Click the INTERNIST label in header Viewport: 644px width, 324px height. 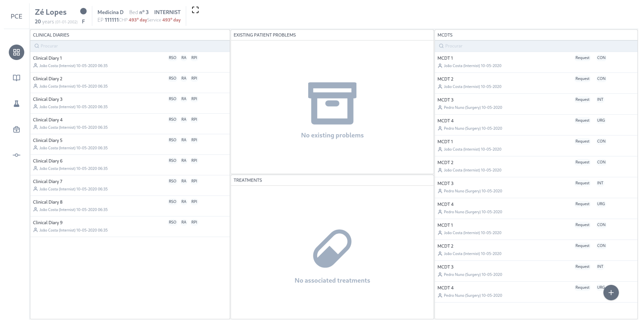[x=167, y=12]
